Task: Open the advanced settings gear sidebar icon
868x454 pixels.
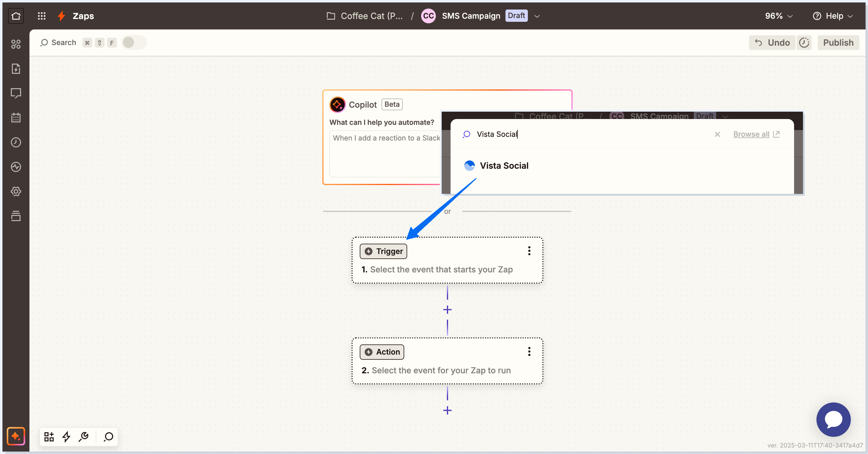Action: [x=16, y=191]
